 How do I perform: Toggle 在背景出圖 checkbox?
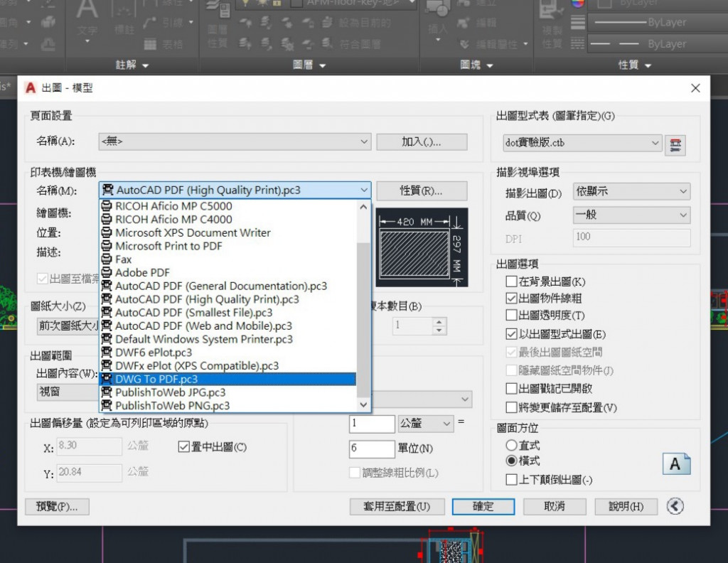(x=511, y=281)
